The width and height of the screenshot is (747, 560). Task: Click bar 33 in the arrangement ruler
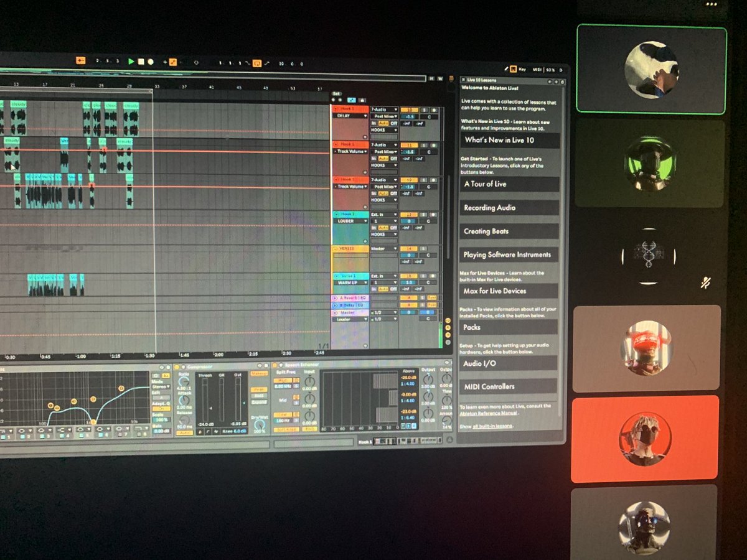[157, 86]
